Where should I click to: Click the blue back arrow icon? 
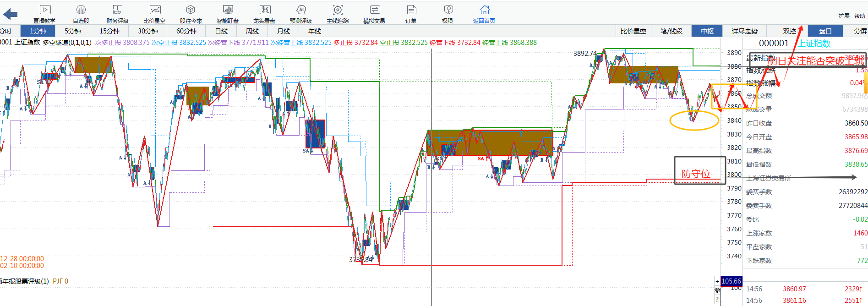click(10, 14)
